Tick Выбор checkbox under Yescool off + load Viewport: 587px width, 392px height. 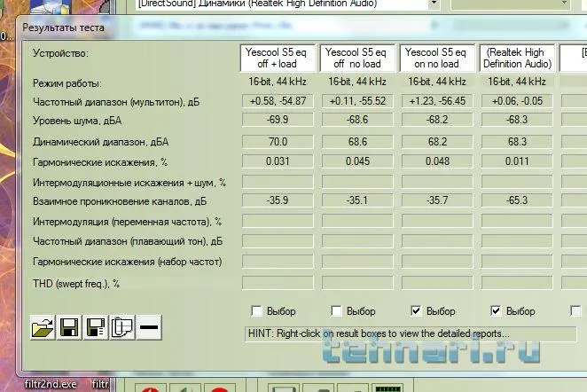coord(256,310)
